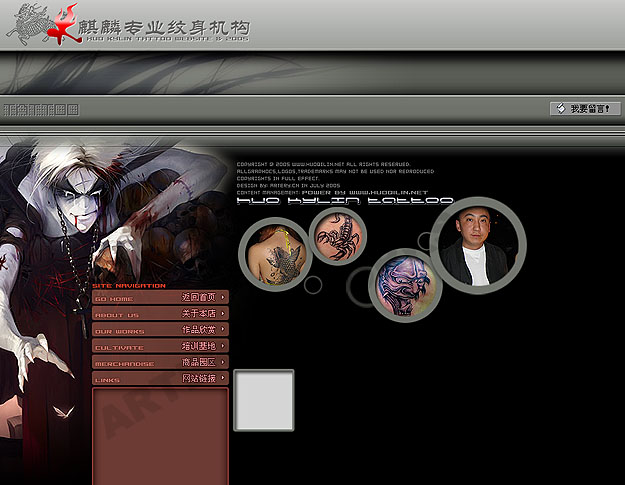Go to OUR WORKS 作品欣赏
The width and height of the screenshot is (625, 485).
pos(160,330)
